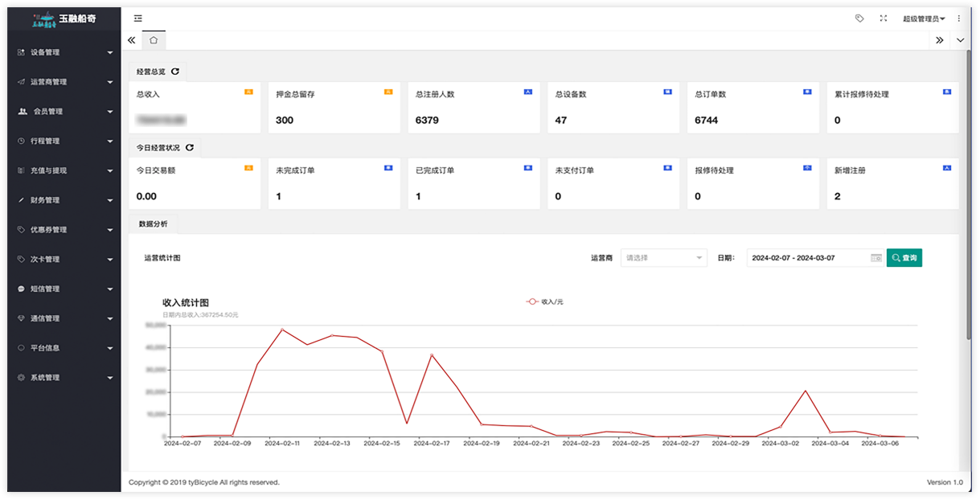Click the 今日交易额 card badge icon

[248, 168]
